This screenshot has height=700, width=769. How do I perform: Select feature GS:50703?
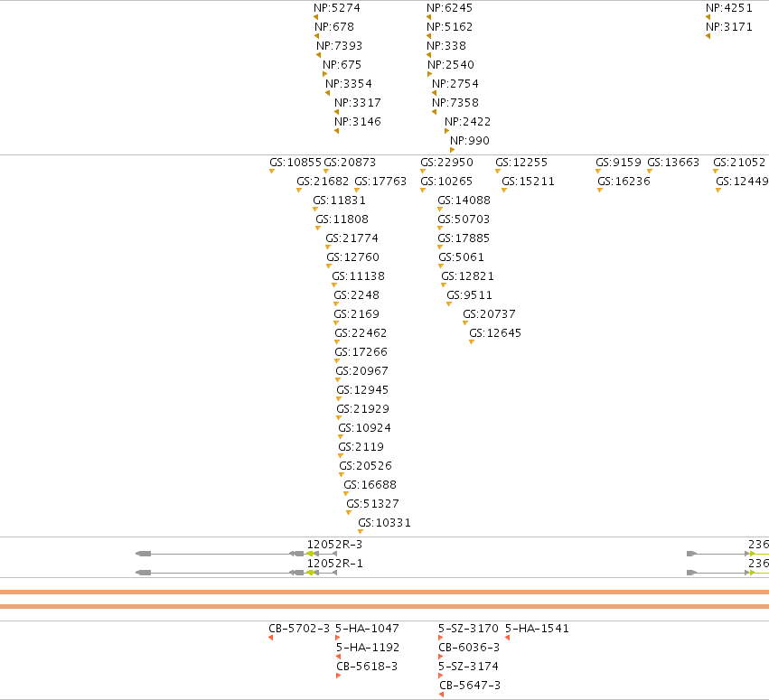464,219
